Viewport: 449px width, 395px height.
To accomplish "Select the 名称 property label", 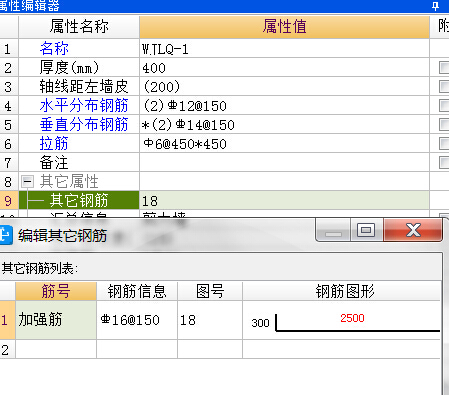I will click(x=54, y=49).
